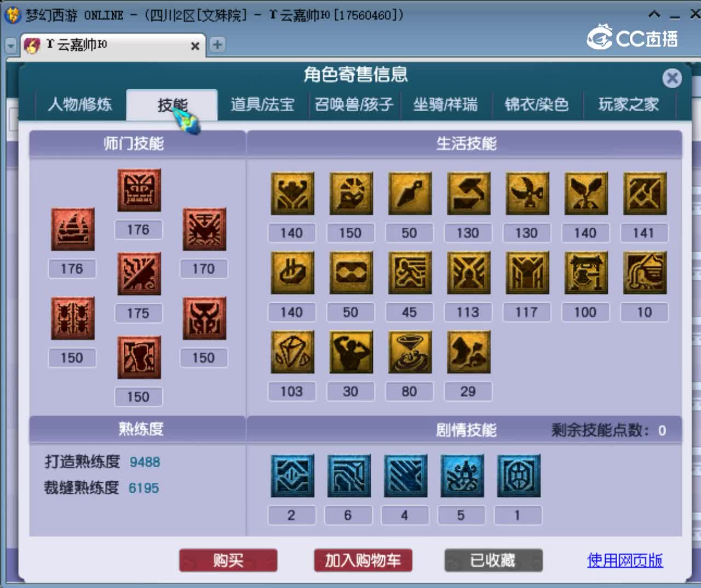Select the plot skill icon above level 1
701x588 pixels.
tap(519, 475)
